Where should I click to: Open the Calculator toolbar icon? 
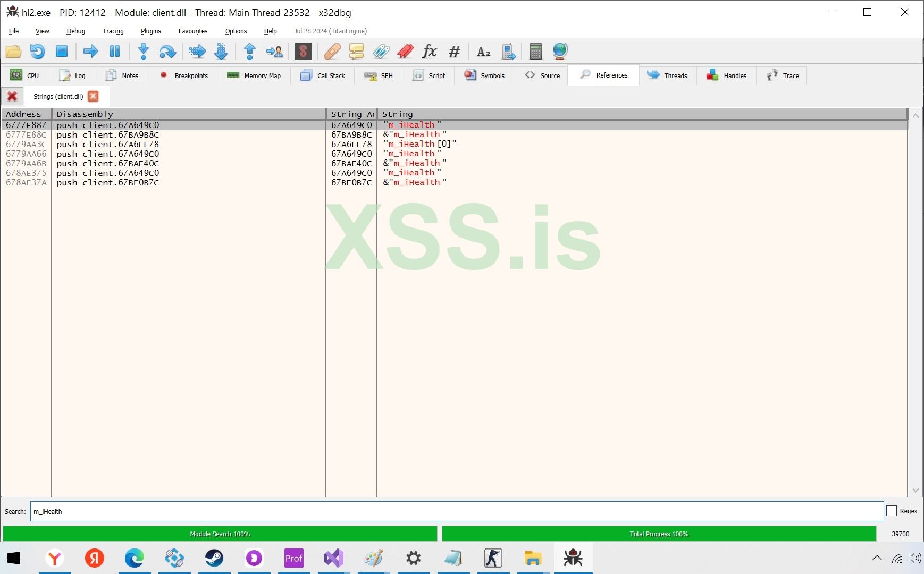click(x=536, y=52)
